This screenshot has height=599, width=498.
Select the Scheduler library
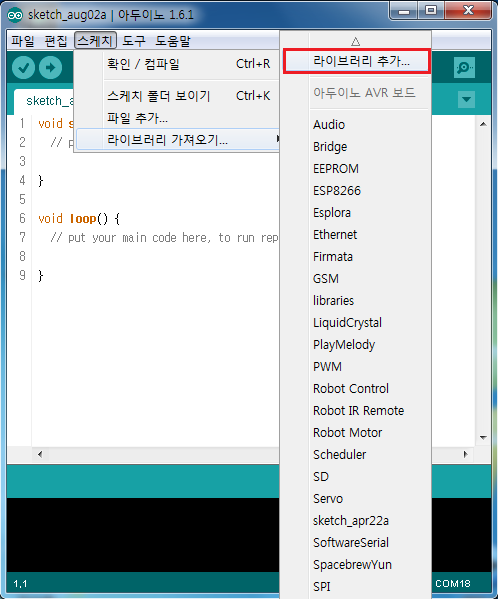point(357,455)
